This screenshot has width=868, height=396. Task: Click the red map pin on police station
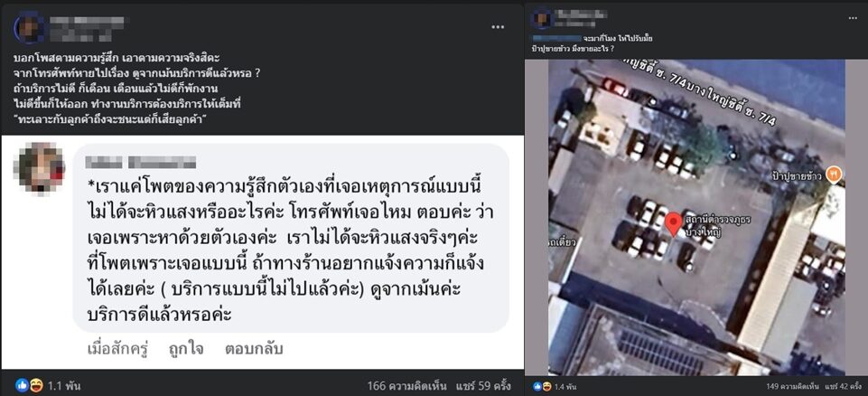[673, 223]
